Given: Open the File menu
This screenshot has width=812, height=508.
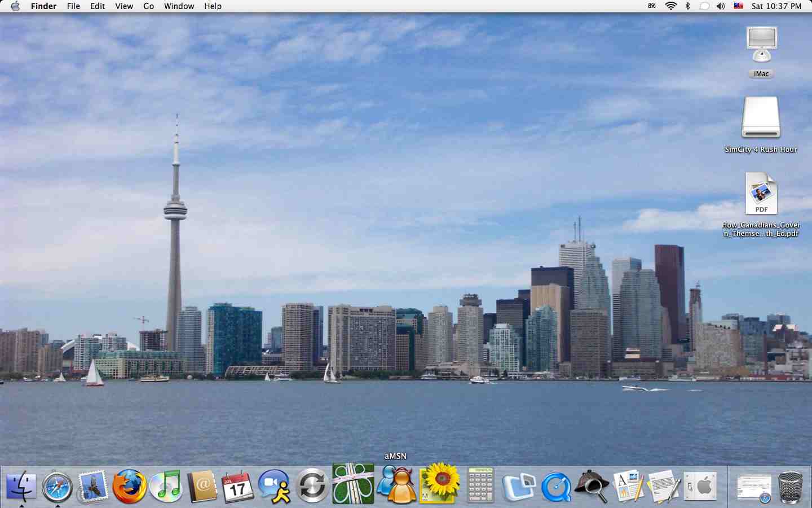Looking at the screenshot, I should point(73,6).
